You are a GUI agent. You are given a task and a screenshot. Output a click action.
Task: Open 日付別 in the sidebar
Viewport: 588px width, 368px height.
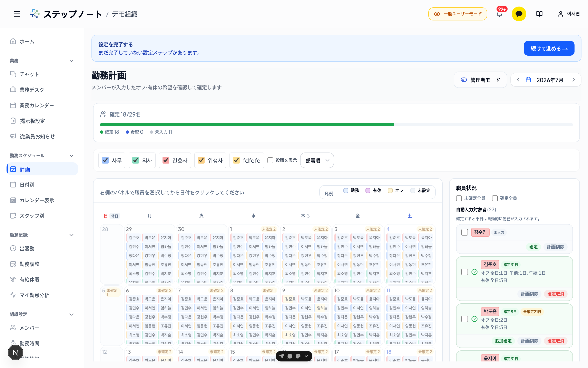point(42,184)
